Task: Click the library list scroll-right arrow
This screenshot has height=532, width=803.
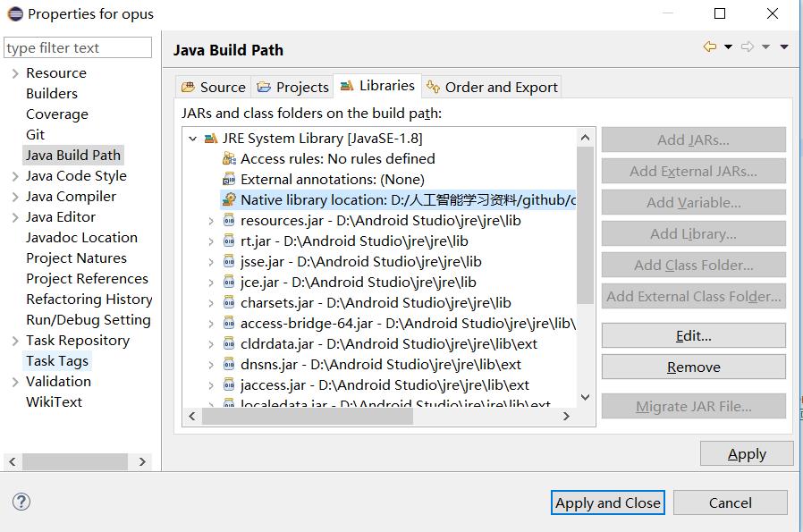Action: tap(566, 417)
